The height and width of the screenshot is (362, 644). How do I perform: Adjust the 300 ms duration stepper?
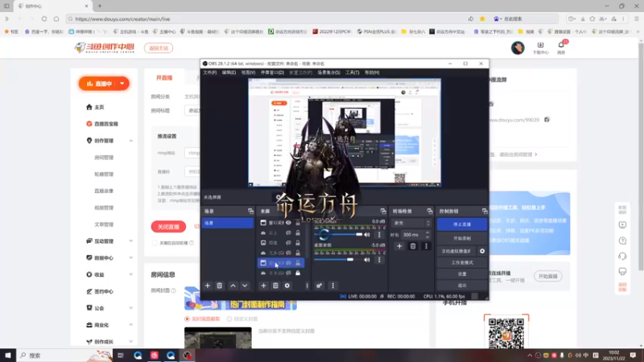(427, 235)
